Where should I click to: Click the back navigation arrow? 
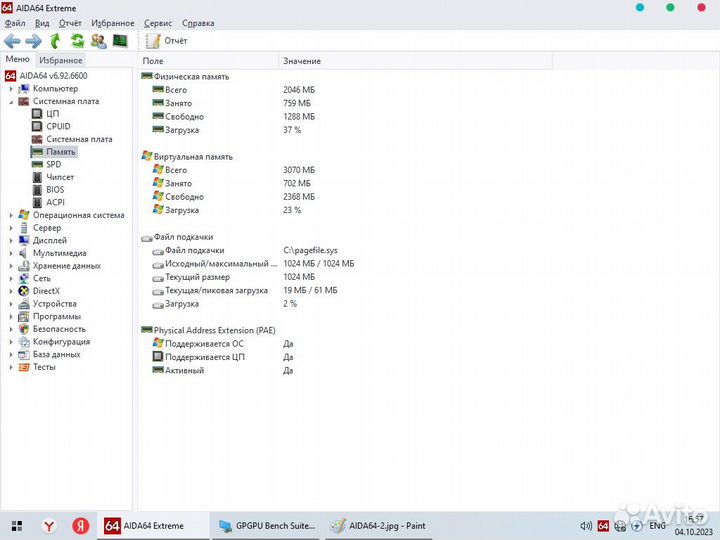point(12,41)
